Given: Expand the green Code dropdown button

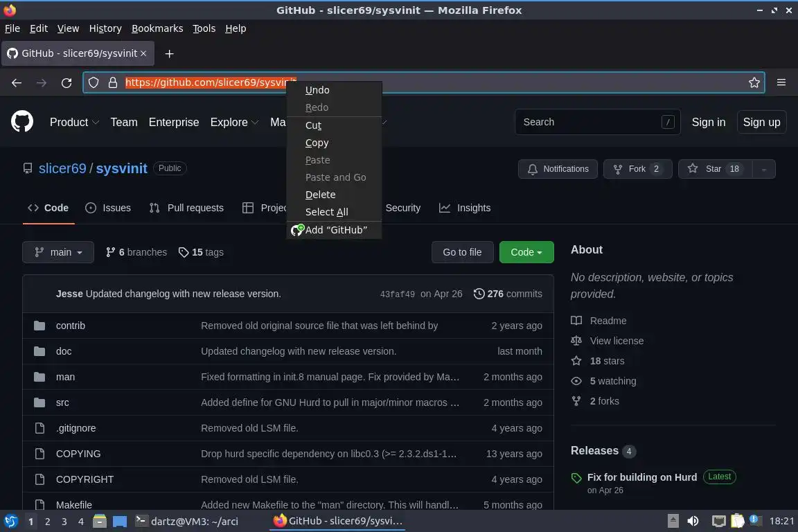Looking at the screenshot, I should click(x=526, y=252).
